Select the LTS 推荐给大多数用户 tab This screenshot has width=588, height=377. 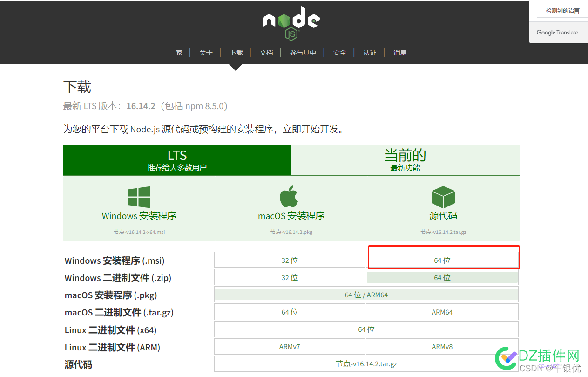(x=177, y=160)
